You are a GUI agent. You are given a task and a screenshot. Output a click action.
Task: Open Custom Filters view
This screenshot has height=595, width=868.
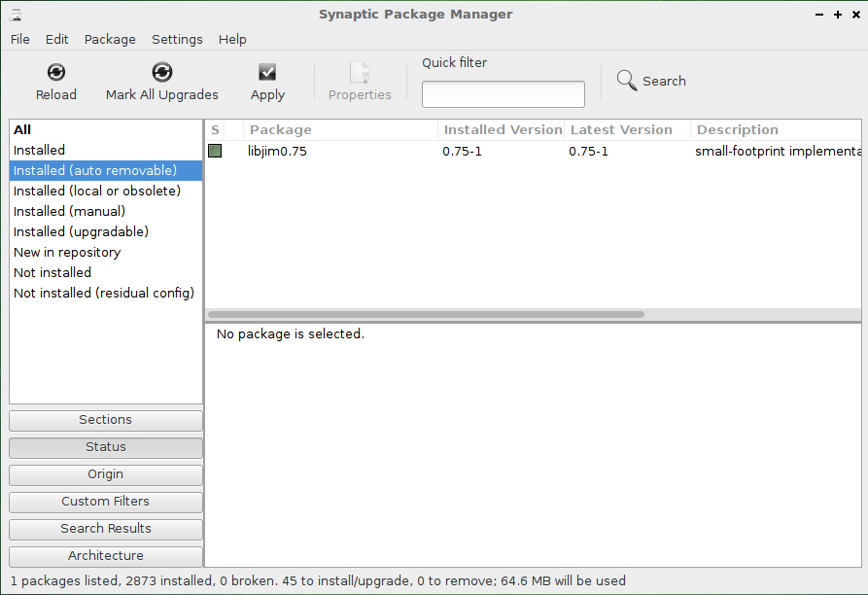(x=106, y=502)
